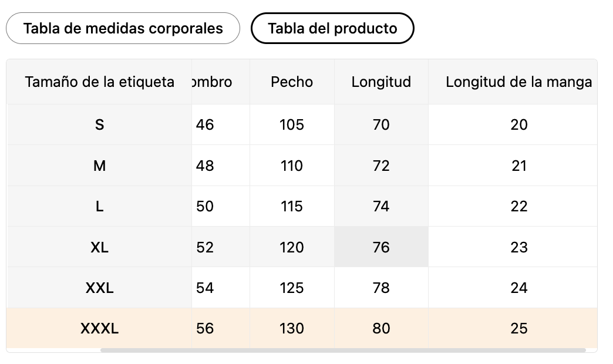Select the highlighted XXXL size row label

click(x=99, y=328)
